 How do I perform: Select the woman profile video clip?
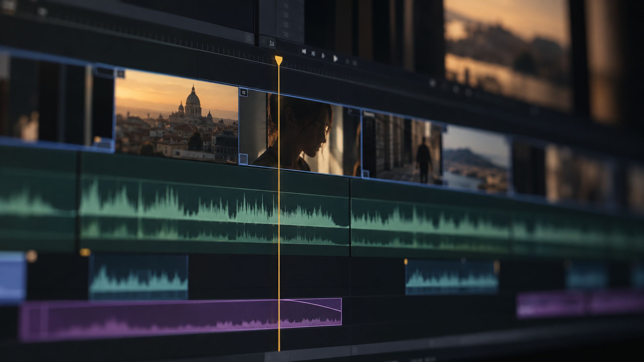coord(299,132)
